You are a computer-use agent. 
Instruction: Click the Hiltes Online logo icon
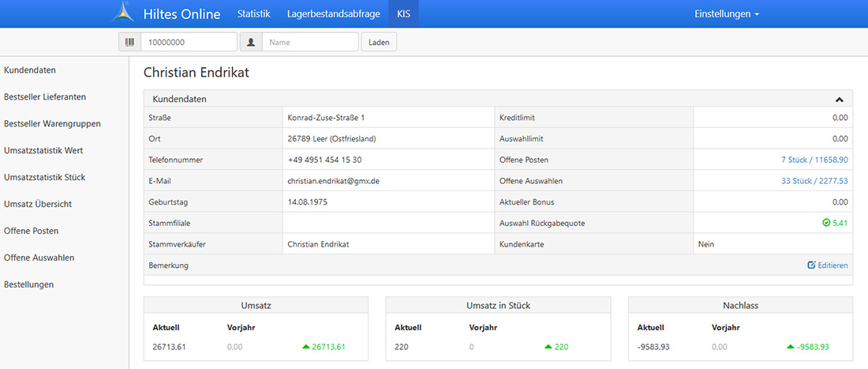[123, 13]
